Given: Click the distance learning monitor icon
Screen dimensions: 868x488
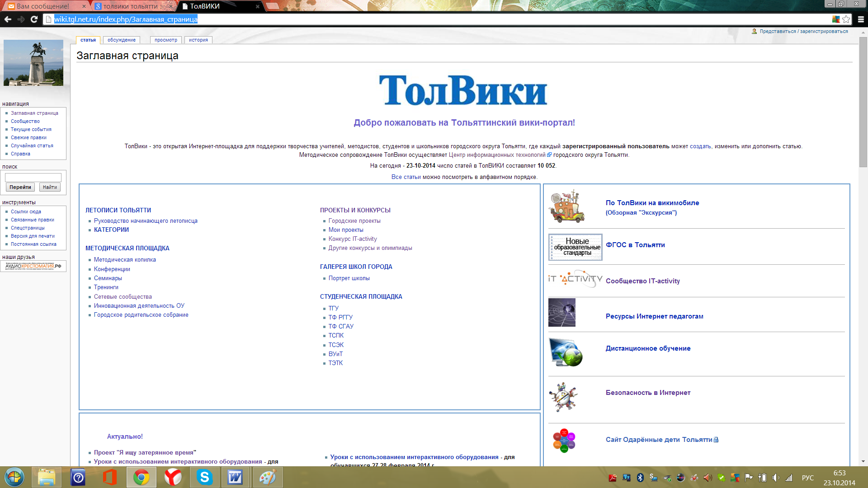Looking at the screenshot, I should point(566,352).
